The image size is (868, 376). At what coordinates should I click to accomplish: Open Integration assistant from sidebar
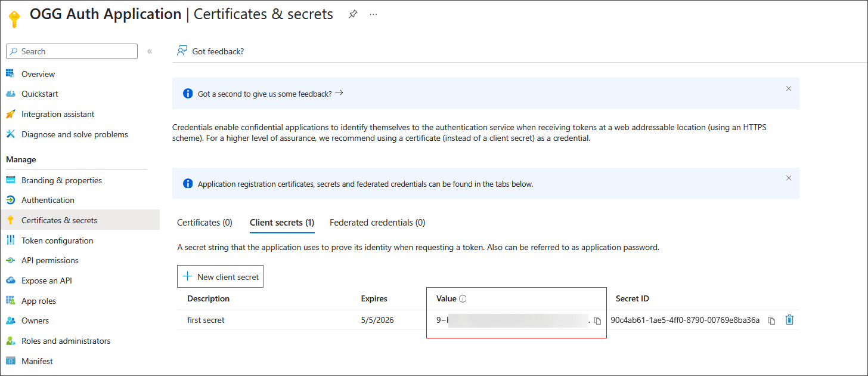tap(57, 114)
